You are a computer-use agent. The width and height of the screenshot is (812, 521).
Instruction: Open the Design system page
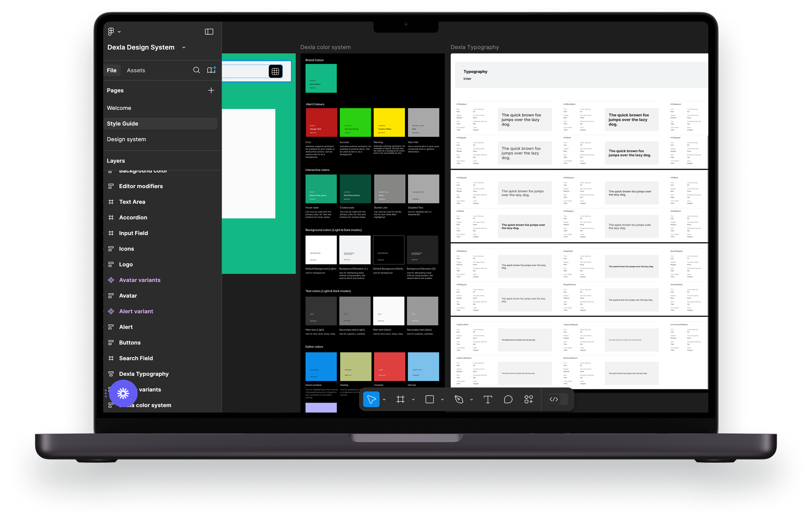coord(126,139)
